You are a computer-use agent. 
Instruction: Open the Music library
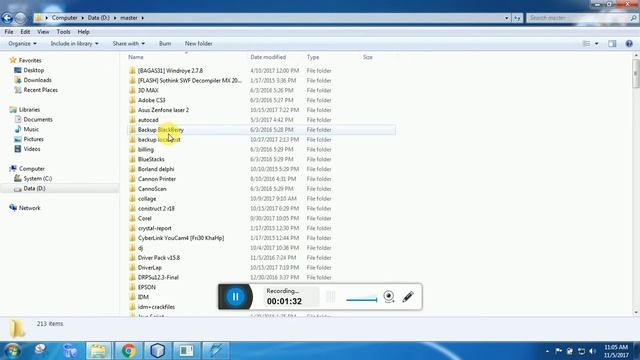(31, 129)
